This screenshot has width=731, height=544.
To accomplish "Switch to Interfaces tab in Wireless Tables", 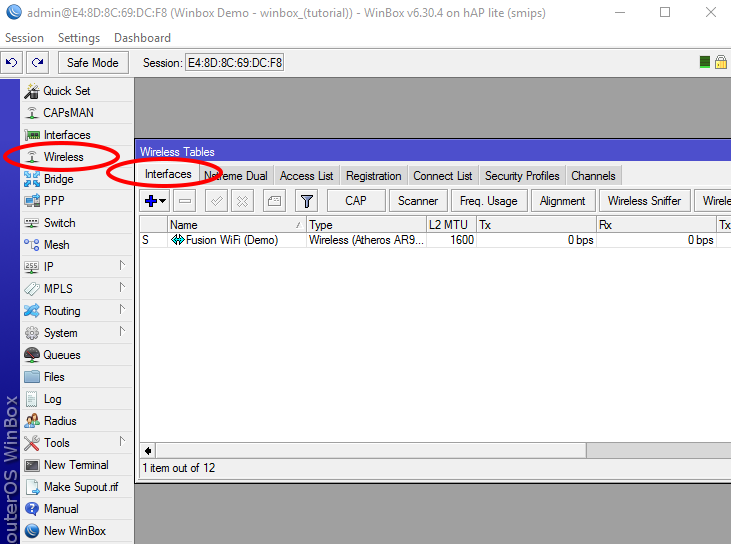I will (168, 174).
